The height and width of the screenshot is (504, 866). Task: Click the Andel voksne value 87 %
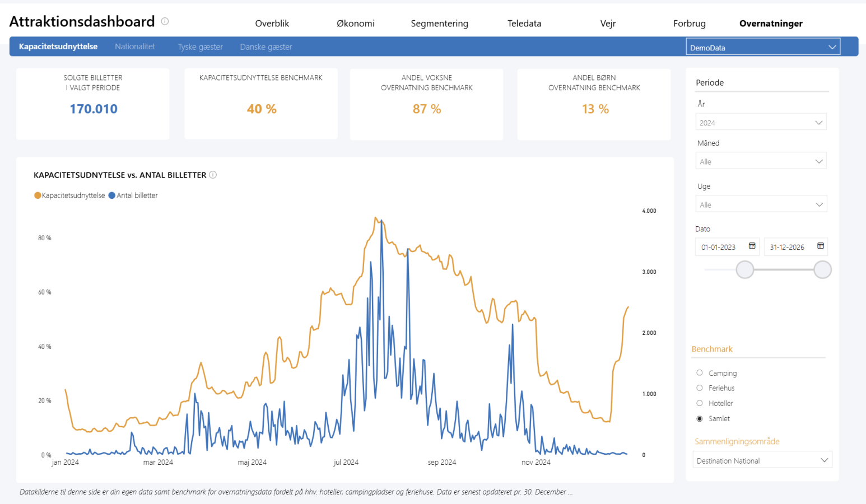pos(427,109)
